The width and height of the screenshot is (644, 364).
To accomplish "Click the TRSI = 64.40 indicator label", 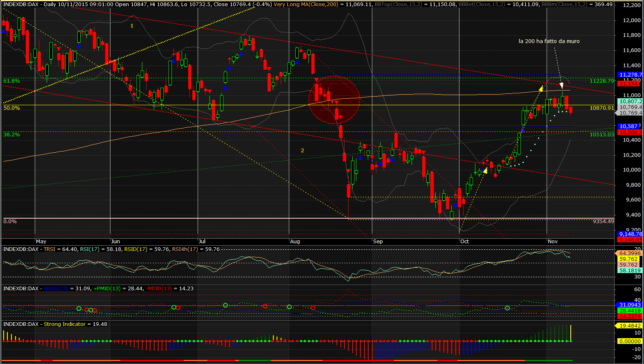I will coord(61,249).
